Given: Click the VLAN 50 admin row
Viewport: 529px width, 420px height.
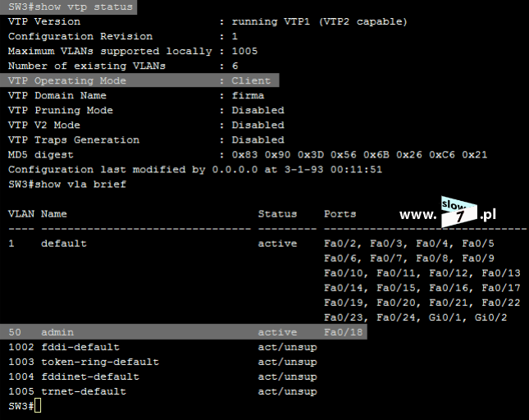Looking at the screenshot, I should pyautogui.click(x=183, y=332).
